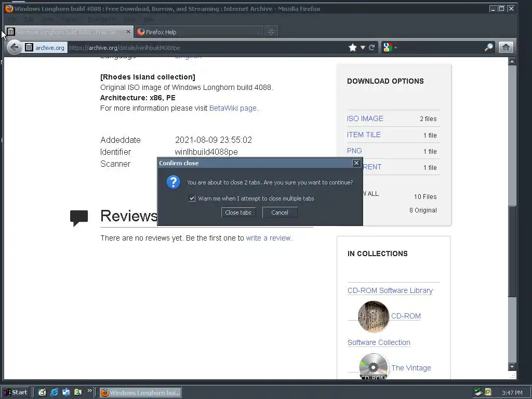Dismiss Confirm close dialog with X button

click(x=356, y=163)
